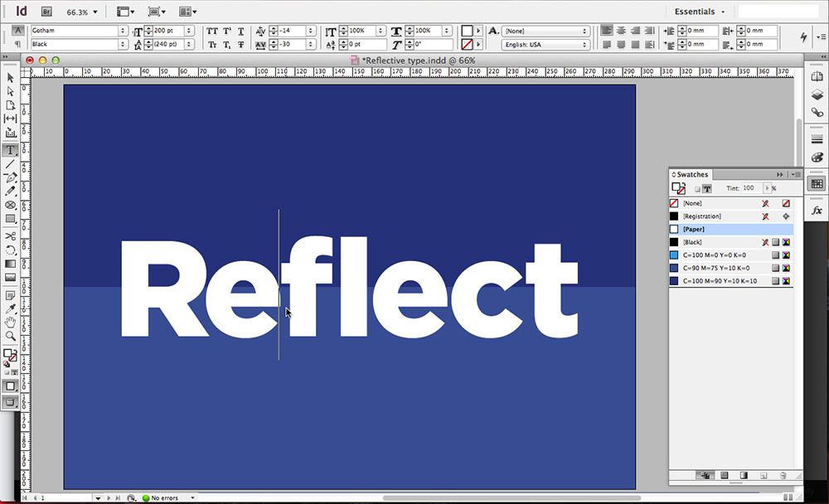This screenshot has height=504, width=829.
Task: Open the Effects panel via fx icon
Action: tap(817, 211)
